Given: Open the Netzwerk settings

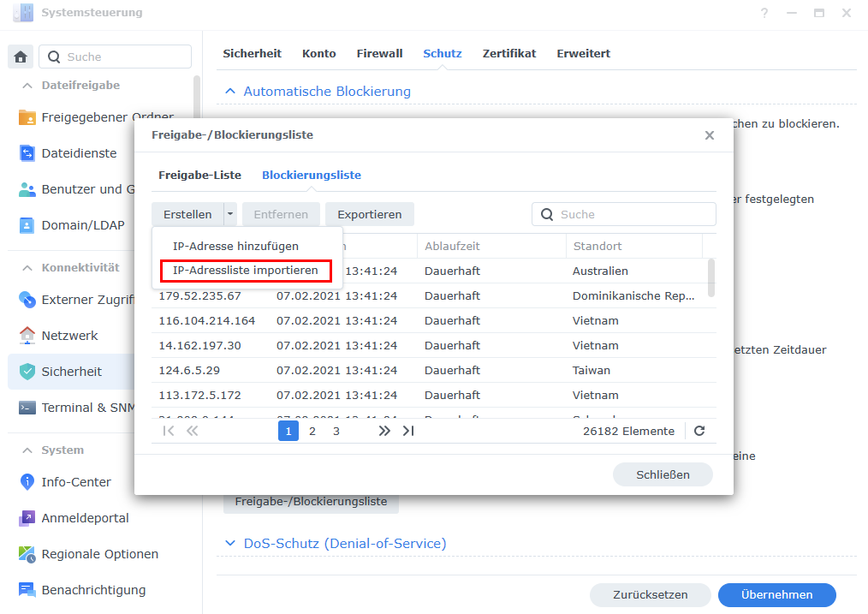Looking at the screenshot, I should coord(69,336).
